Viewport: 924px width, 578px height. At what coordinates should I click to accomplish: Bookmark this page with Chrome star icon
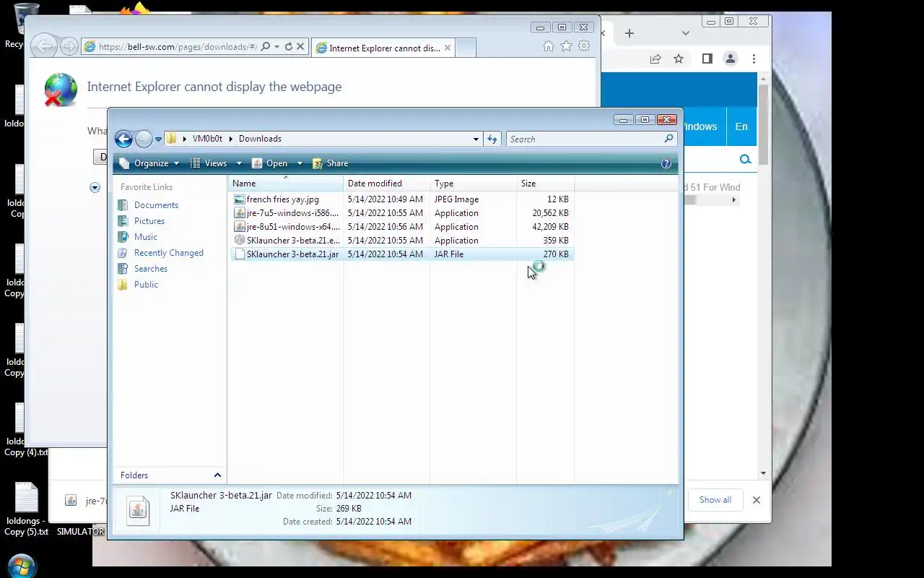679,59
